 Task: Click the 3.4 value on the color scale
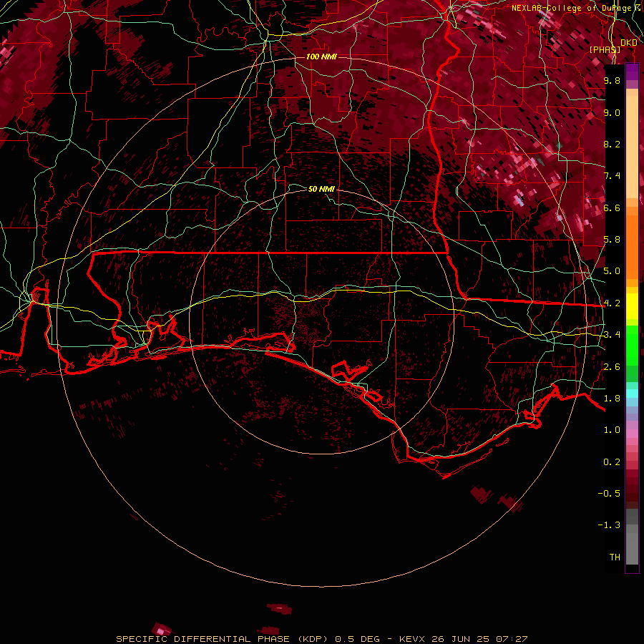coord(612,335)
